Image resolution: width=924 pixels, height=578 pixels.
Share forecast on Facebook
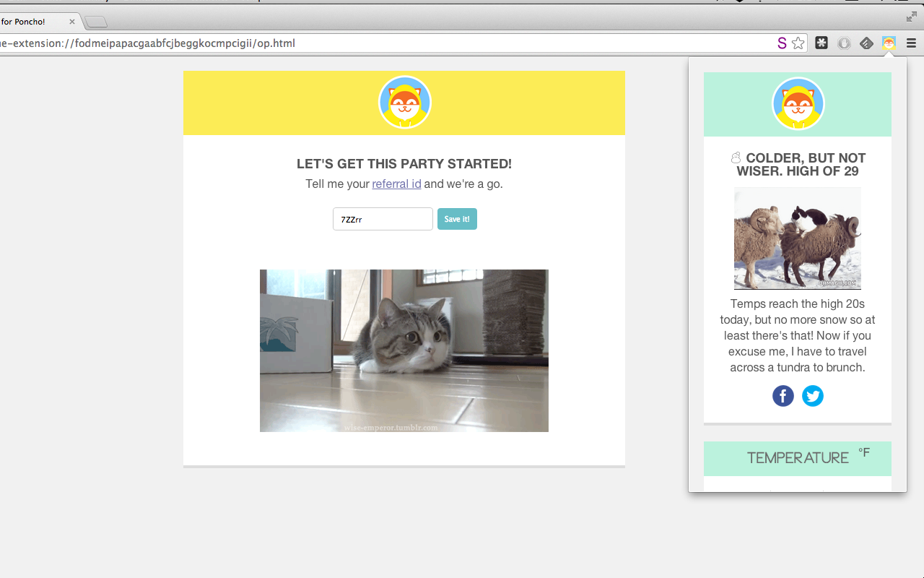[783, 396]
